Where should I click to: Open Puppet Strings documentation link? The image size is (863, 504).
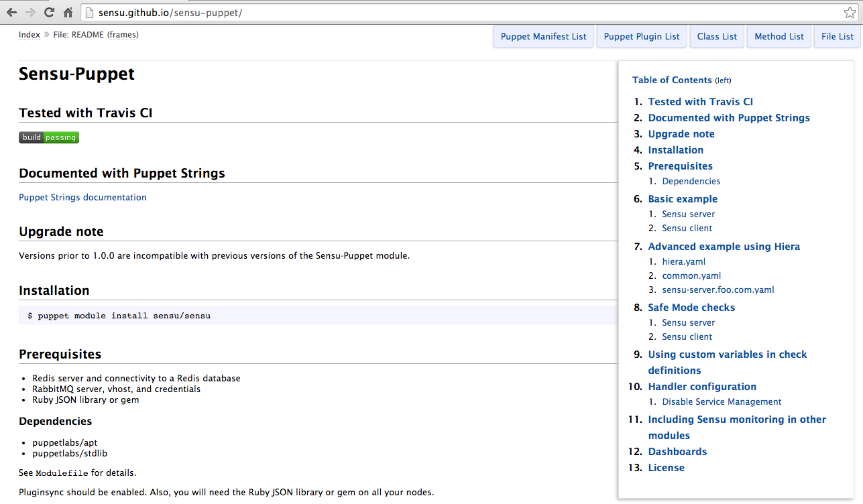(82, 197)
